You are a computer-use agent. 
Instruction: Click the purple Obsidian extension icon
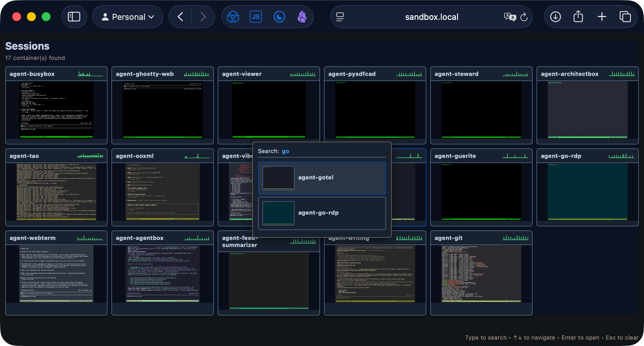pos(302,17)
